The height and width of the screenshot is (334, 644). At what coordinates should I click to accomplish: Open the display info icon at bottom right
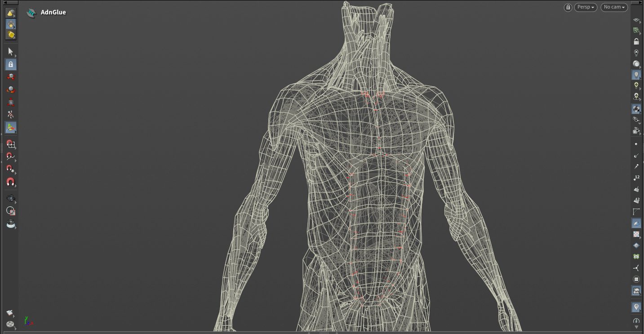click(636, 321)
